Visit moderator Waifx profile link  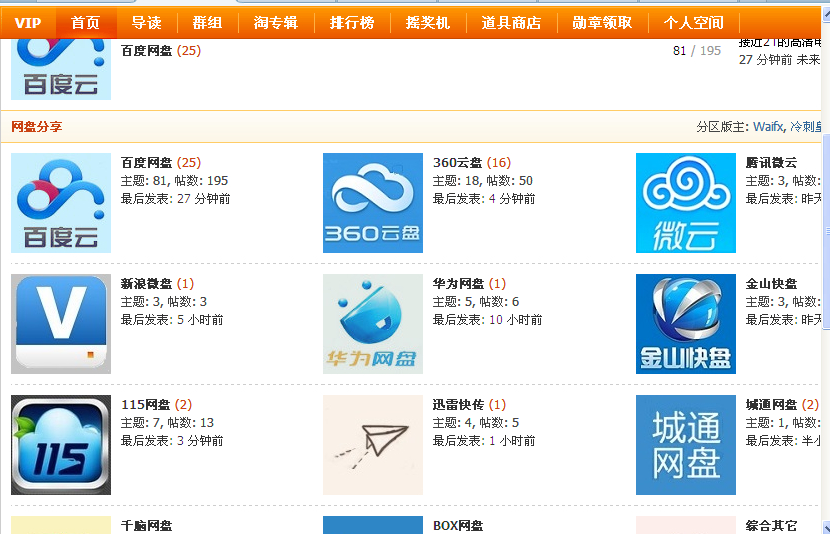(x=768, y=126)
